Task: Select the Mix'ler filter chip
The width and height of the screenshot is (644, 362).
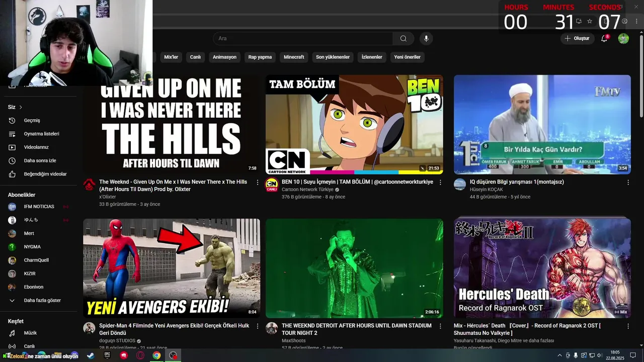Action: pos(171,57)
